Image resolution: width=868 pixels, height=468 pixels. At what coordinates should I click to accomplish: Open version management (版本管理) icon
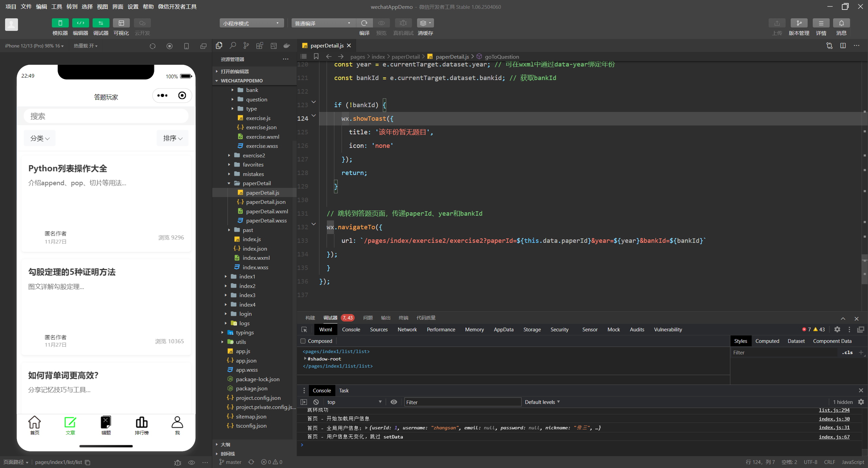799,23
